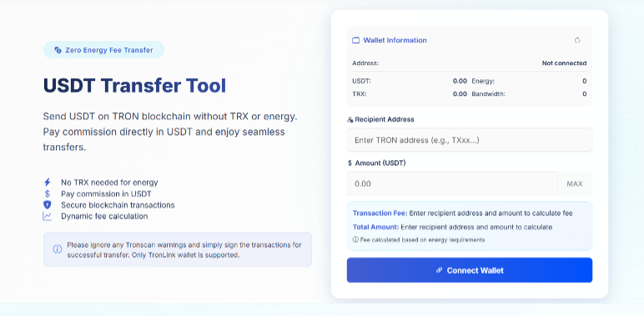Click the Transaction Fee: label
The height and width of the screenshot is (317, 644).
(380, 213)
